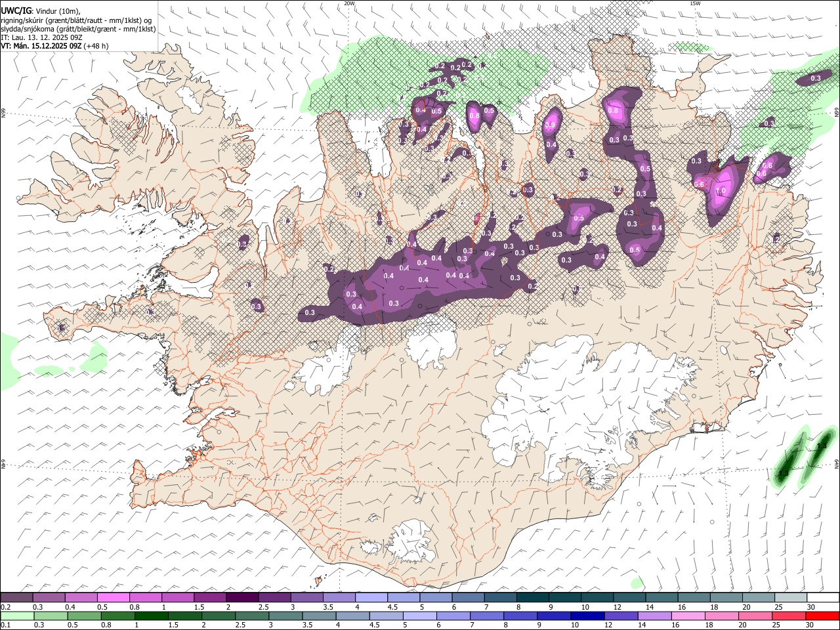Select the darkest green swatch labeled 1 in rain row
Viewport: 840px width, 630px height.
click(x=151, y=616)
